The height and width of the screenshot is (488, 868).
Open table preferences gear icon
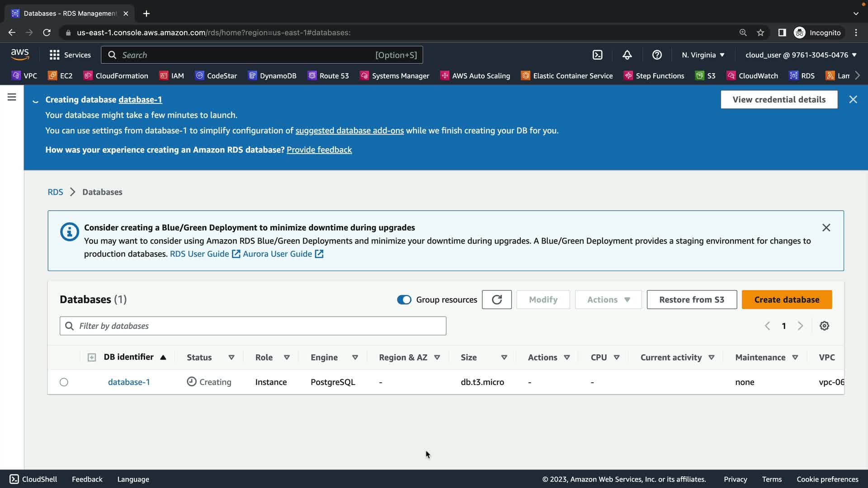[x=824, y=326]
